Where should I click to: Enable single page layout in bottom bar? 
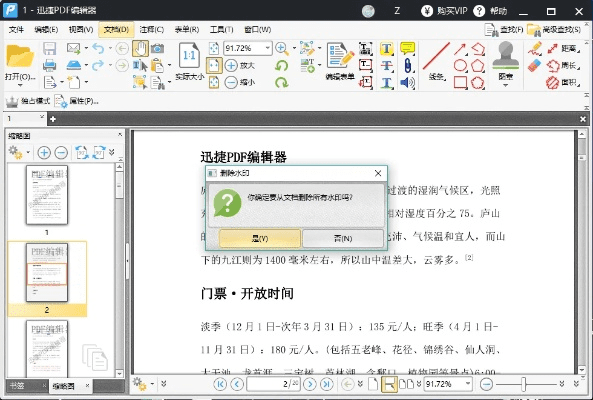tap(373, 384)
